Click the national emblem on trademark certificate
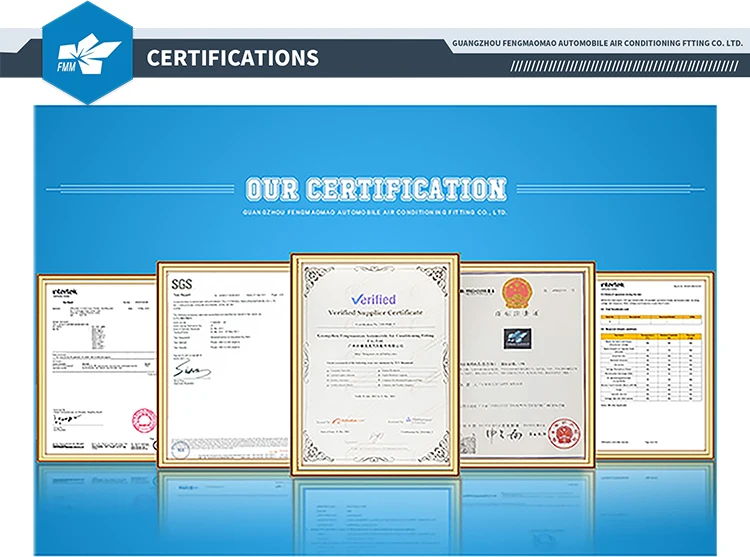 (x=517, y=292)
